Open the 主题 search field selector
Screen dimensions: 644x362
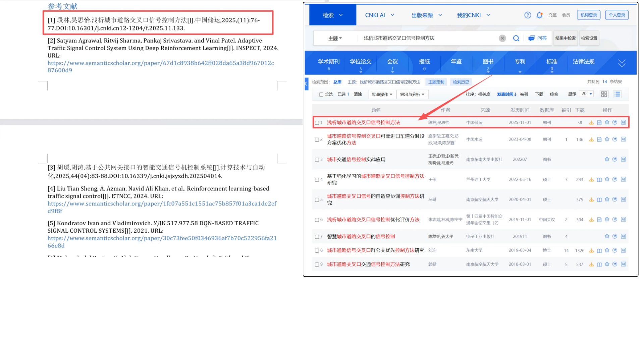click(x=335, y=38)
